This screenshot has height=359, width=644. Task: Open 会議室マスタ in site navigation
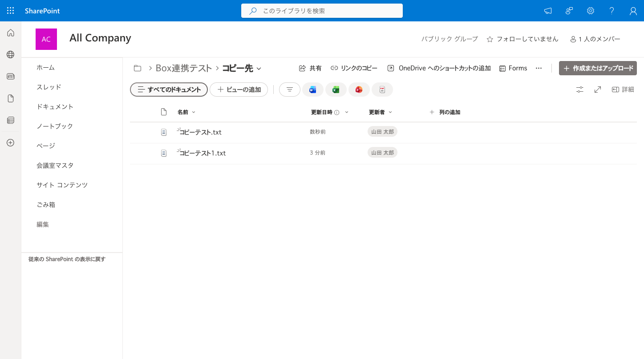pos(55,165)
